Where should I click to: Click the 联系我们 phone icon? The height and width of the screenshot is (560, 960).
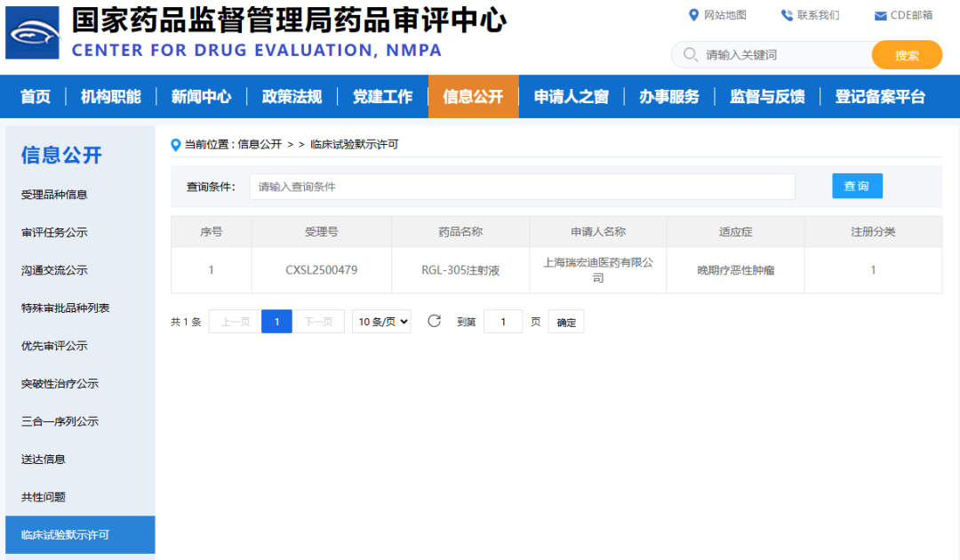(786, 14)
